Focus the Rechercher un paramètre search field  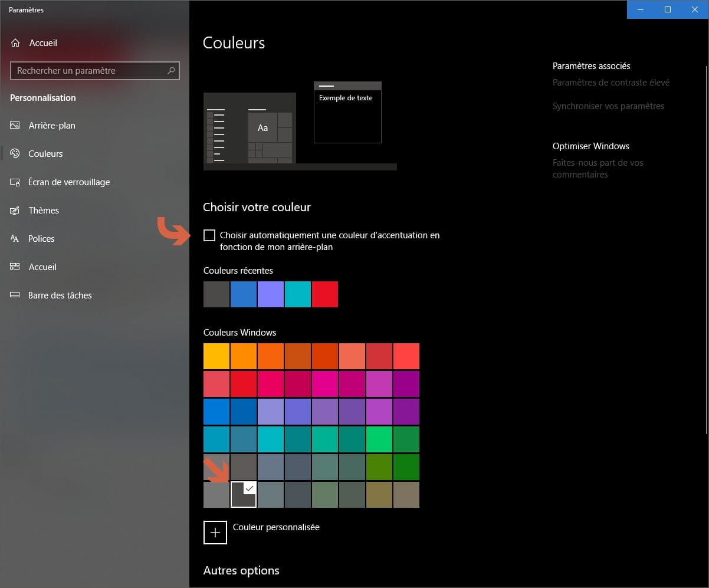click(x=95, y=71)
